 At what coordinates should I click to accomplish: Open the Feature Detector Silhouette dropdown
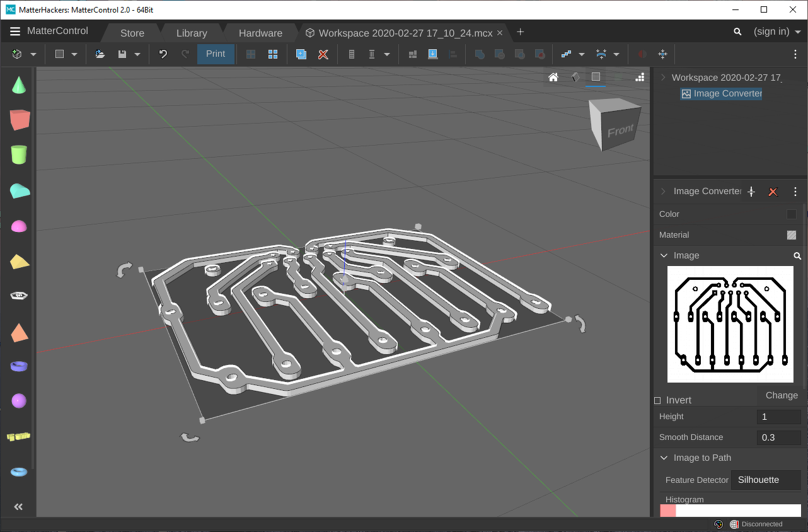click(765, 480)
